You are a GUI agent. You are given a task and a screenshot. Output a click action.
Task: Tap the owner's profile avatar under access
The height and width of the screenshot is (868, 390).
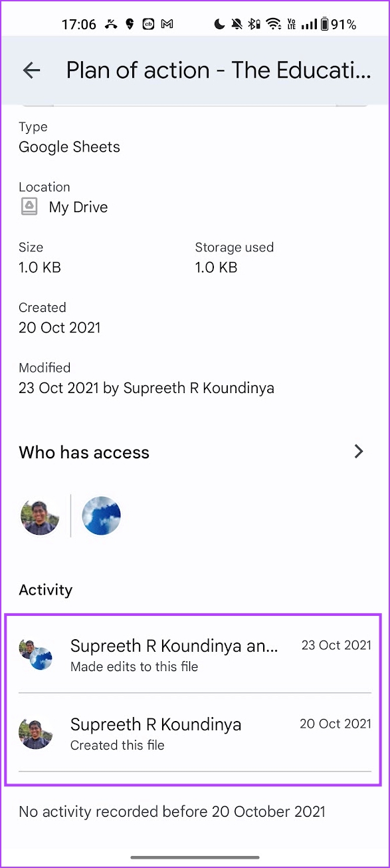40,515
